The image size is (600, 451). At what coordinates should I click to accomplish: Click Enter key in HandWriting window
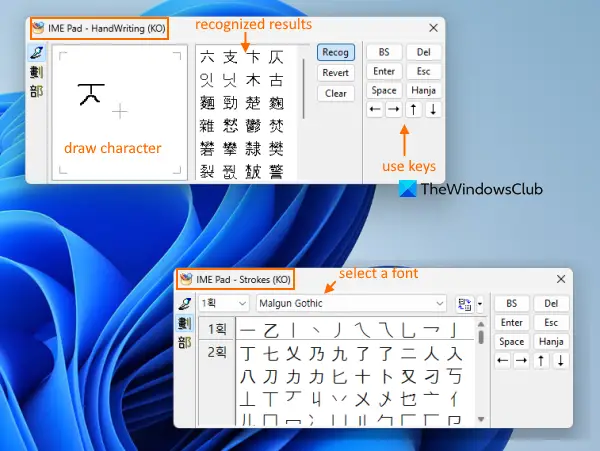click(x=384, y=71)
